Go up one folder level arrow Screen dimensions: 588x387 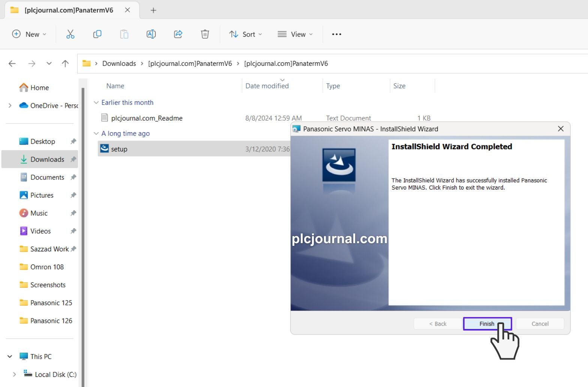(x=65, y=64)
